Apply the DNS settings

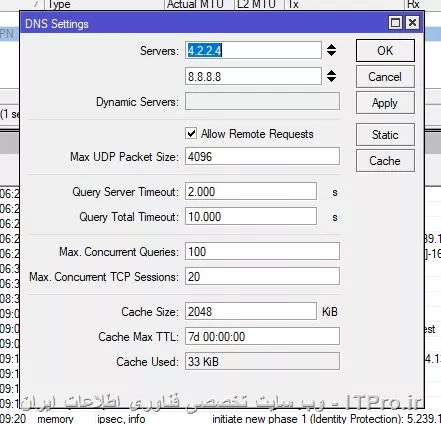[385, 103]
